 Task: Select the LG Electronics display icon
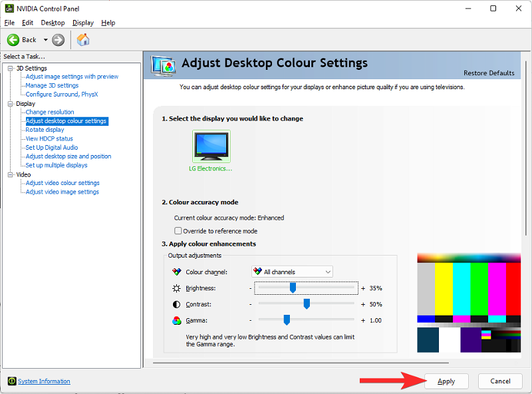coord(211,146)
